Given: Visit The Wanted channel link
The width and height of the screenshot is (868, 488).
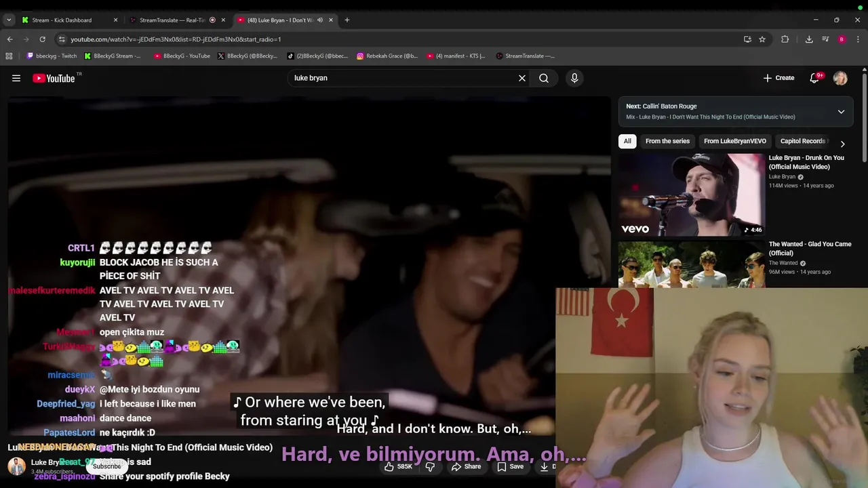Looking at the screenshot, I should tap(783, 263).
